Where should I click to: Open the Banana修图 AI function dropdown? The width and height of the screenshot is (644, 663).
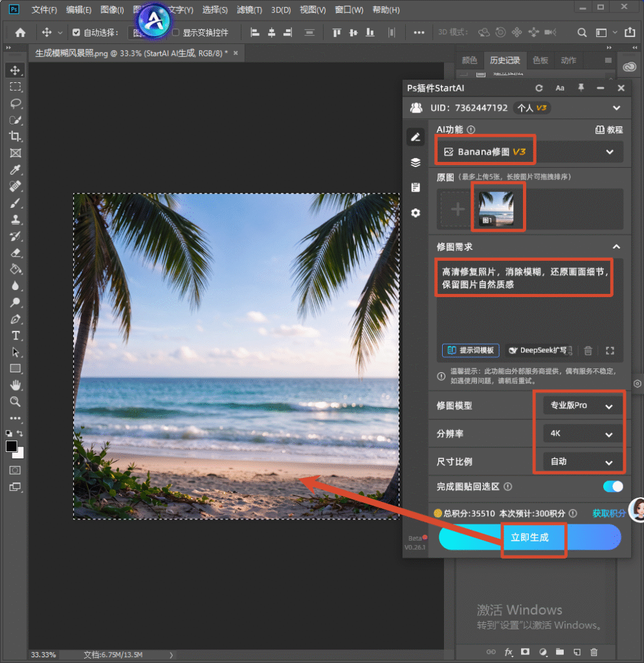529,152
